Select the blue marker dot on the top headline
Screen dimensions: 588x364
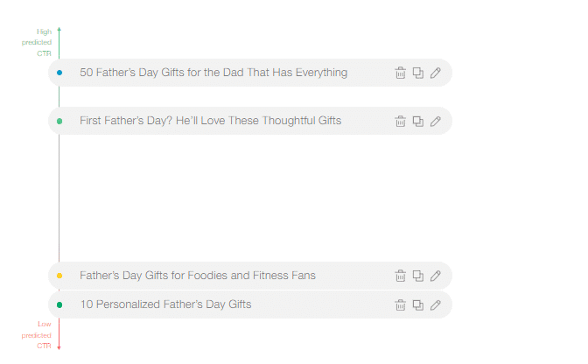(x=59, y=73)
